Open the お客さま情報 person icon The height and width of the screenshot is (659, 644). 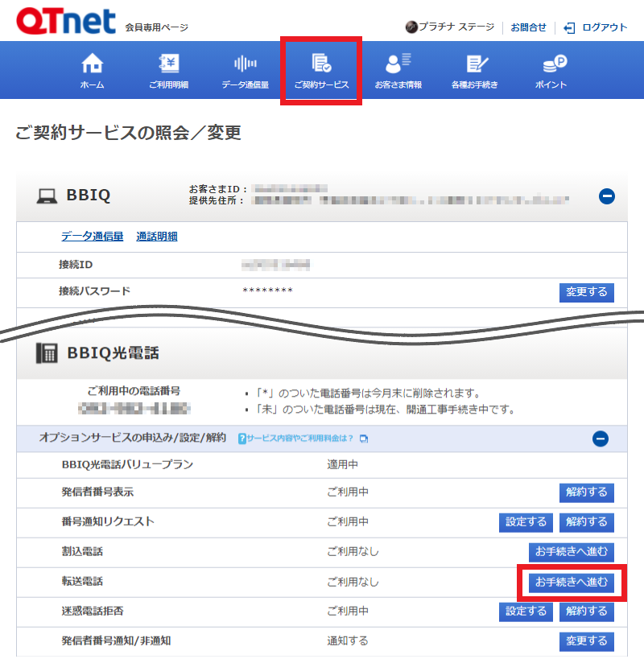(x=398, y=64)
